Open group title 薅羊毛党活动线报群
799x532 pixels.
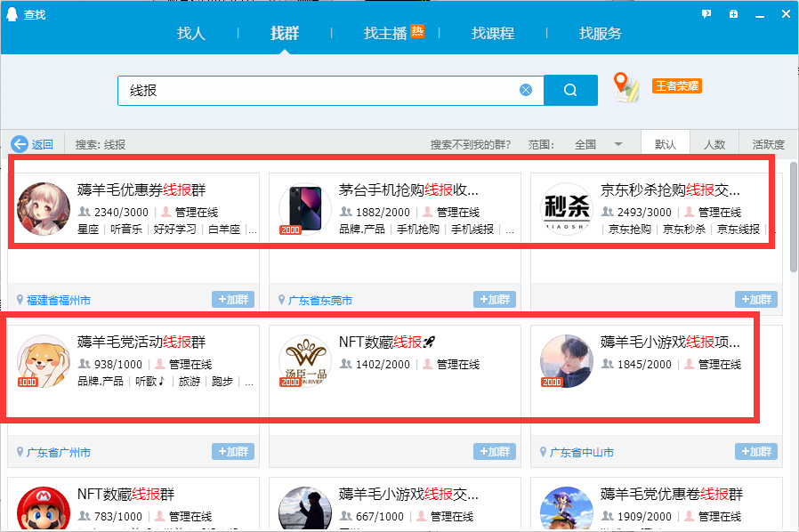[141, 342]
